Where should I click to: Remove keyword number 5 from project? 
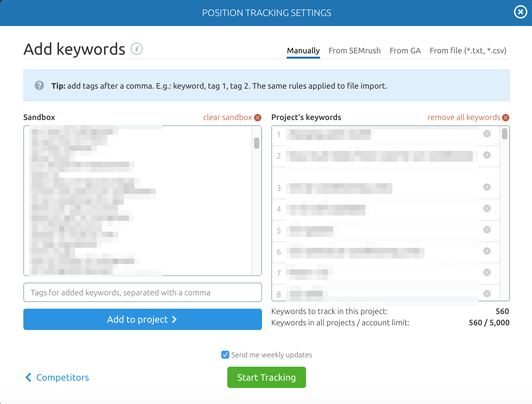coord(487,230)
